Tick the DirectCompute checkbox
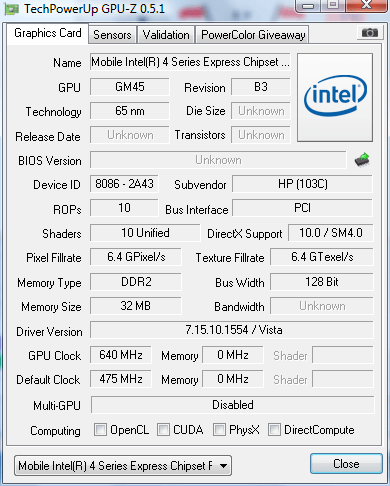The width and height of the screenshot is (390, 486). (274, 429)
